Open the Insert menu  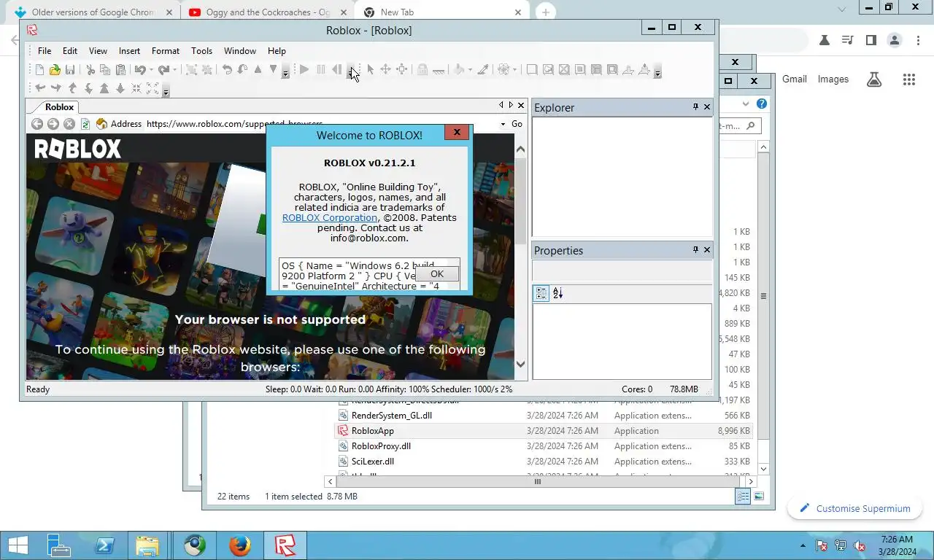tap(129, 51)
